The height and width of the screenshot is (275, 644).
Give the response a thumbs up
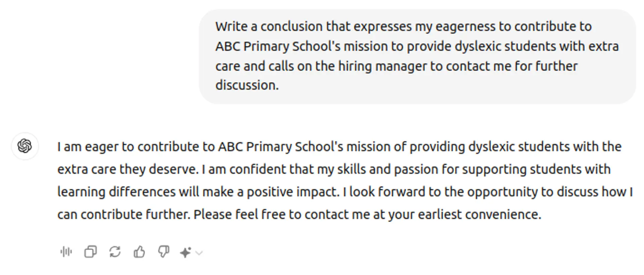click(139, 252)
